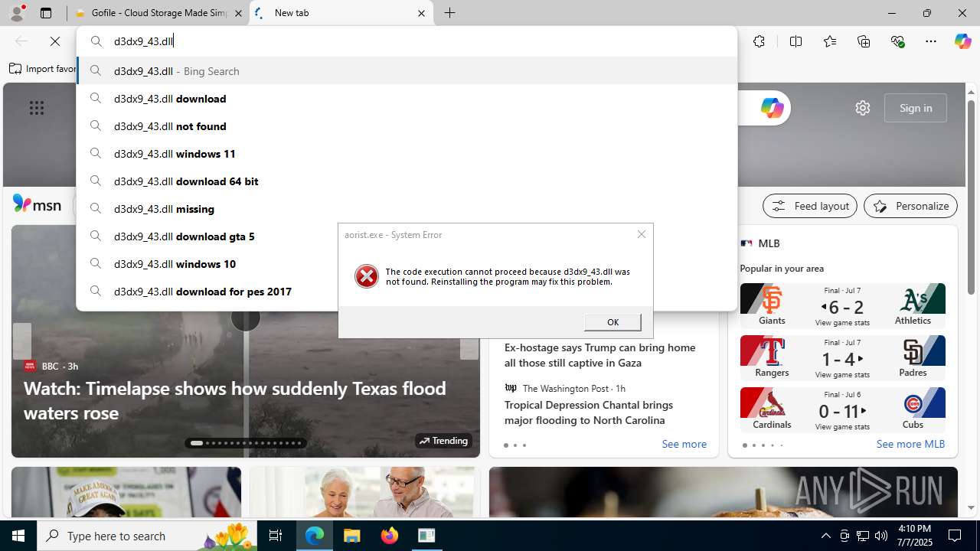Open the tab actions menu icon
Viewport: 980px width, 551px height.
[46, 13]
